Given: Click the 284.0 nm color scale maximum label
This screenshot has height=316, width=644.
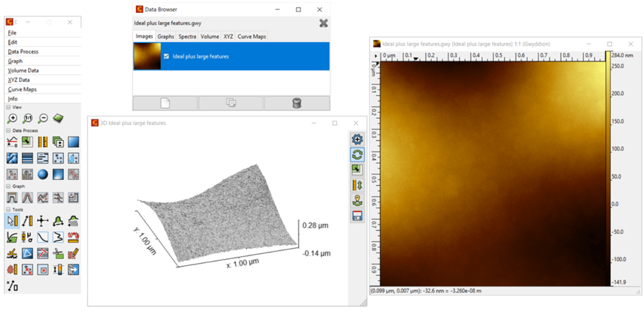Looking at the screenshot, I should (x=624, y=54).
